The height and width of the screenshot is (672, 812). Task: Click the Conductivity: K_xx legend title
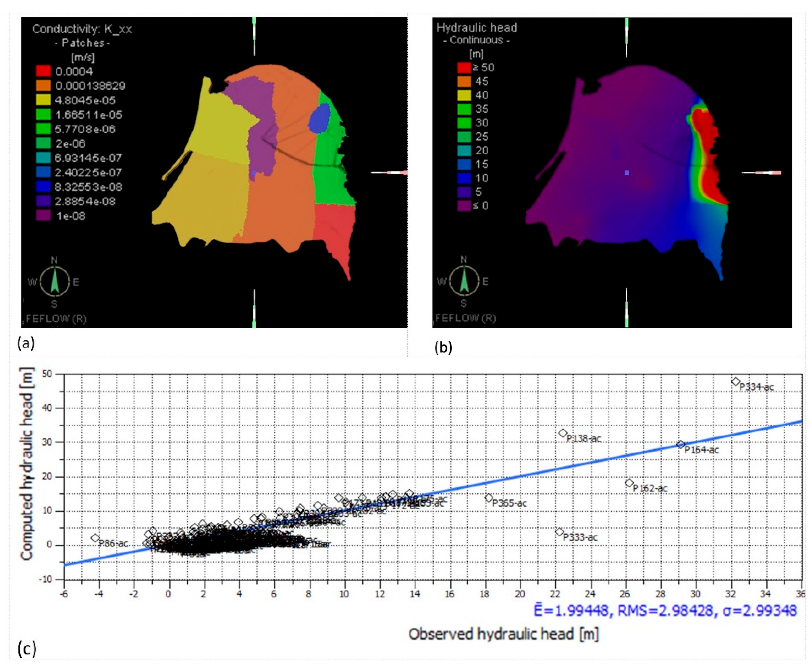[82, 29]
